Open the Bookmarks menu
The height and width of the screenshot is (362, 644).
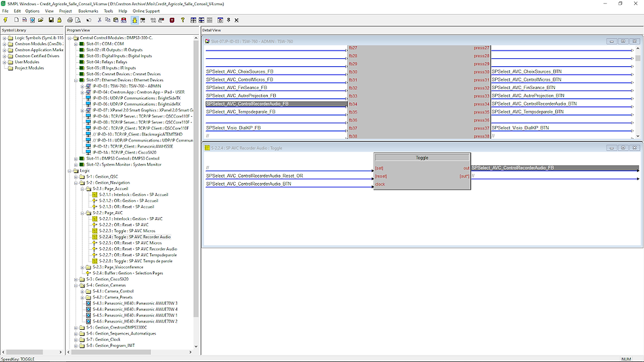(x=89, y=11)
